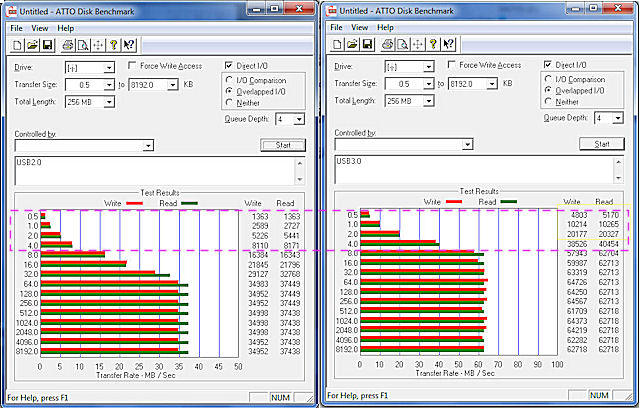Click New file icon in USB3.0 window

(337, 44)
